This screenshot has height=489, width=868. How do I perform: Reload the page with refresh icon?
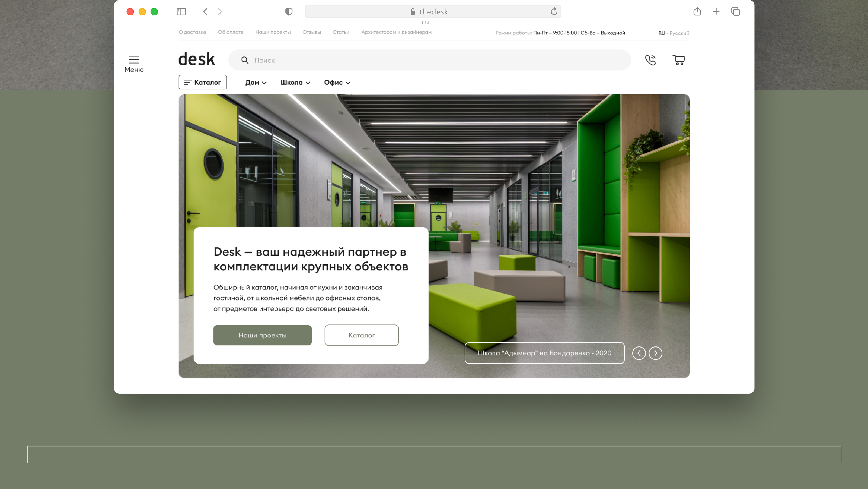coord(554,12)
